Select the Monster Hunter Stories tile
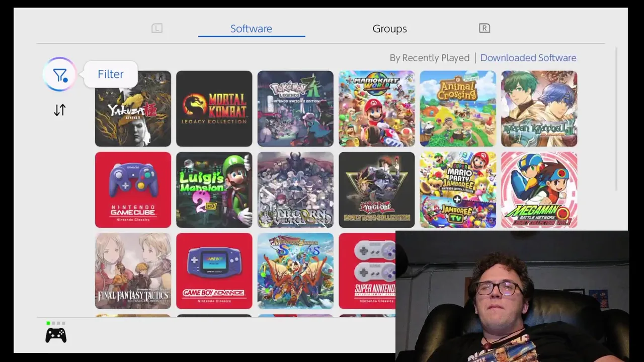644x362 pixels. (x=295, y=271)
